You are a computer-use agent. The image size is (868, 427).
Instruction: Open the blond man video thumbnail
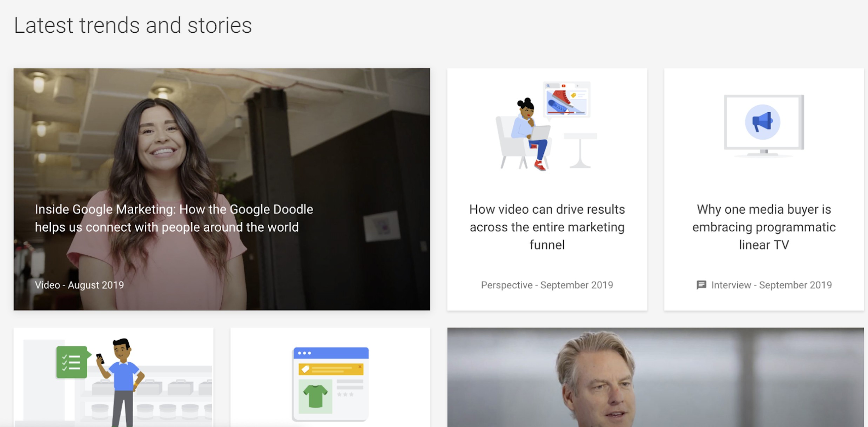point(655,377)
